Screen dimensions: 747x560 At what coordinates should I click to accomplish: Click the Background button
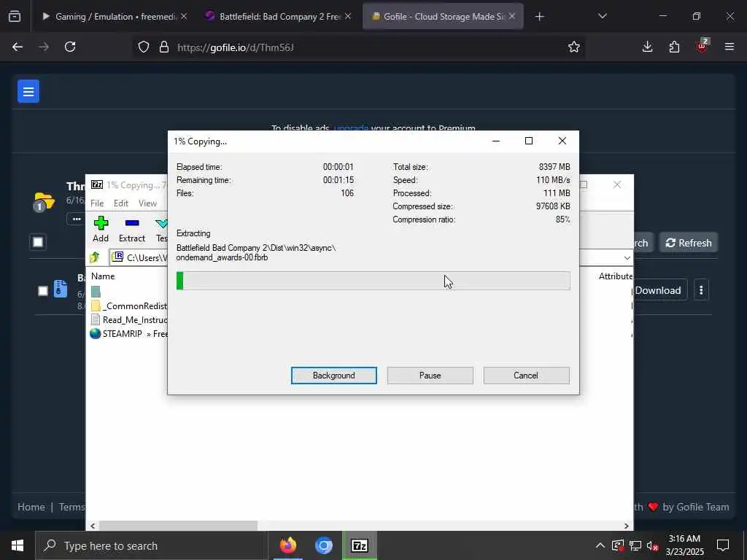[x=334, y=376]
